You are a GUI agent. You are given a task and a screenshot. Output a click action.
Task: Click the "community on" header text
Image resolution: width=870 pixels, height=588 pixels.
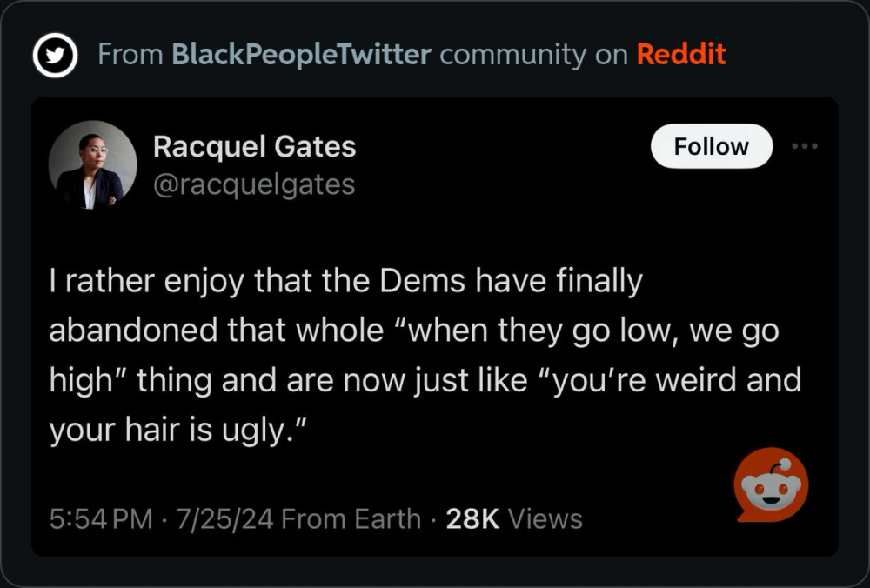[534, 55]
